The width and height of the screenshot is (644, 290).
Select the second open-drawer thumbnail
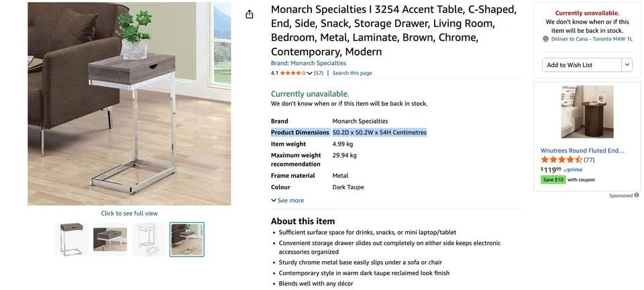(x=110, y=239)
